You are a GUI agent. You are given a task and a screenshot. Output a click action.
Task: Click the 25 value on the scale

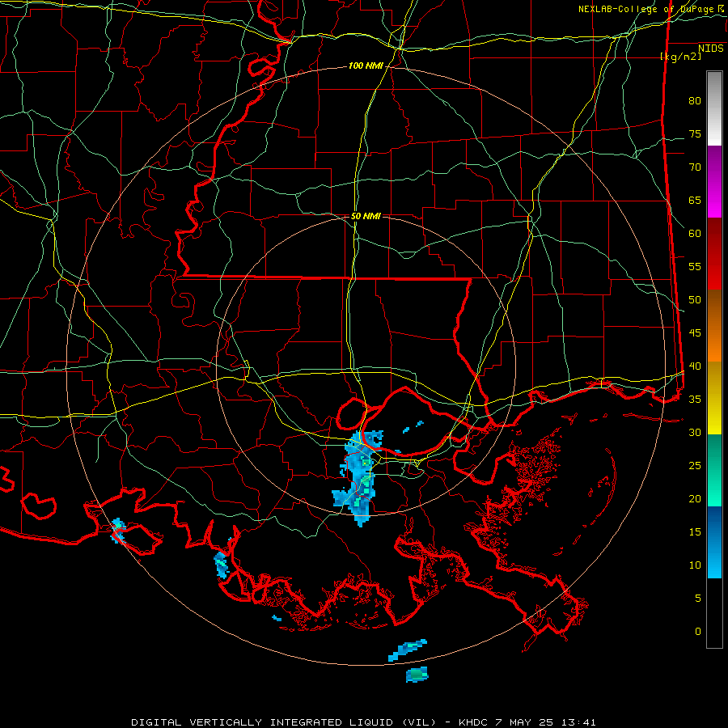pos(695,466)
